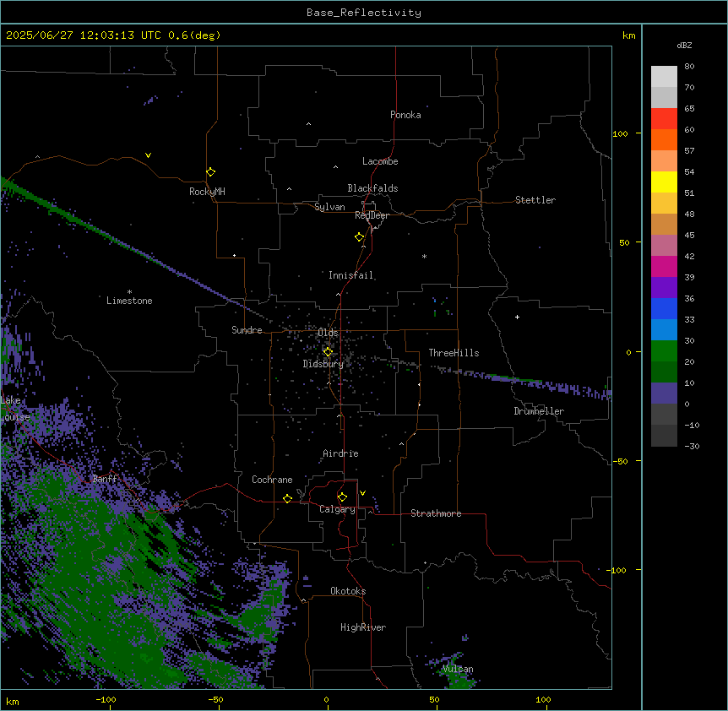Click the white plus marker north of Drumheller
Viewport: 728px width, 711px height.
click(x=517, y=317)
